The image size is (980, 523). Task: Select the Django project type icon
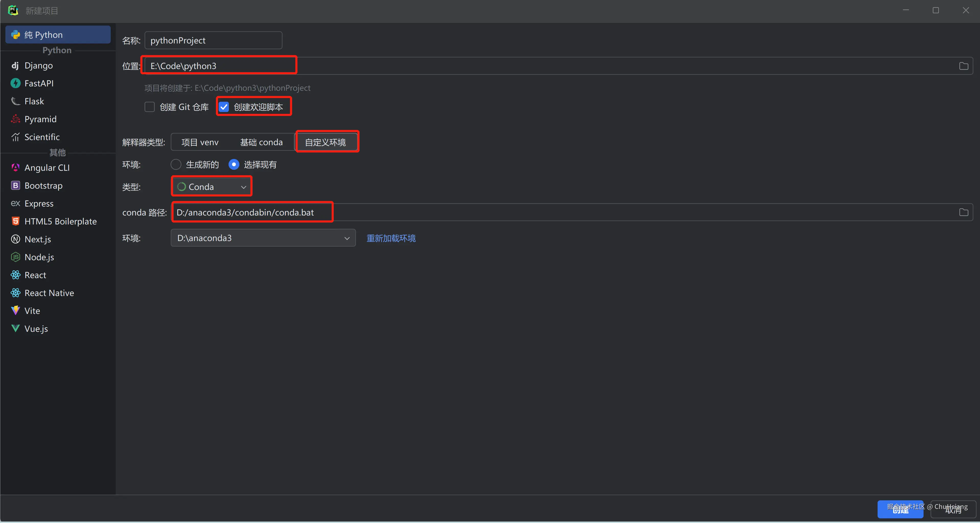coord(15,65)
